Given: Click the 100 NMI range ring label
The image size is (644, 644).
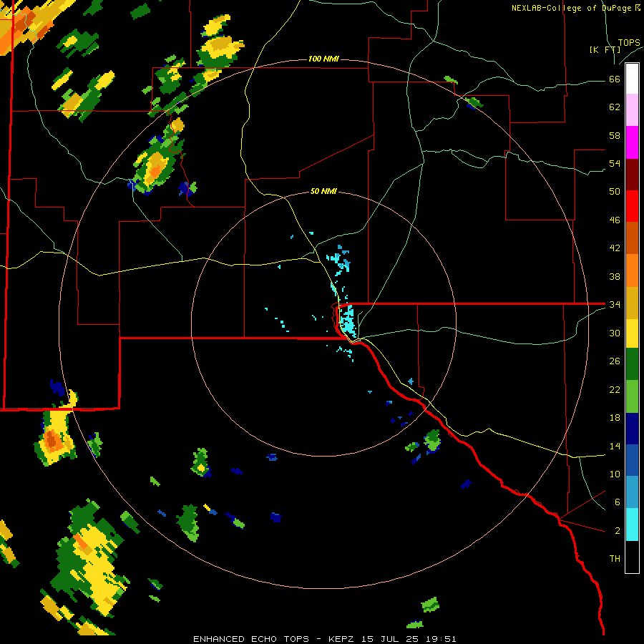Looking at the screenshot, I should [x=323, y=59].
